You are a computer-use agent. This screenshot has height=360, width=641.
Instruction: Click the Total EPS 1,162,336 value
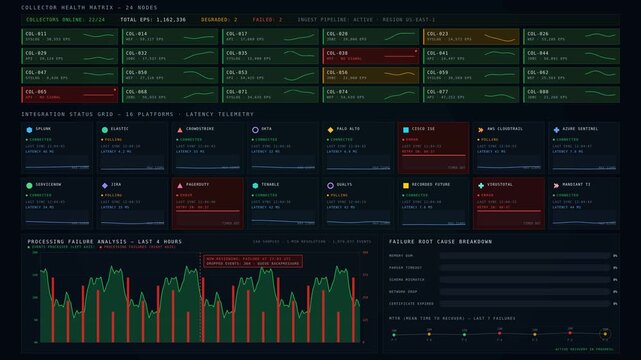pos(153,20)
